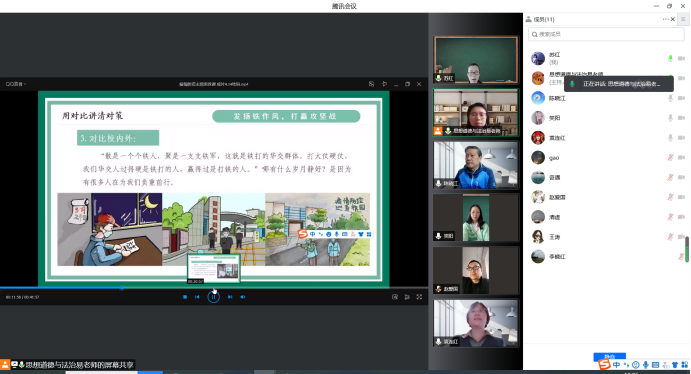This screenshot has width=691, height=374.
Task: Click the Sogou voice input microphone in taskbar
Action: (646, 365)
